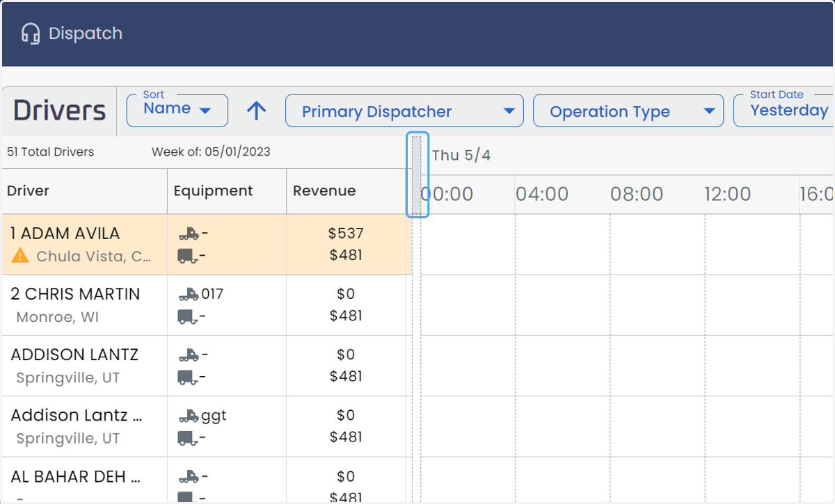Select driver AL BAHAR DEH
835x504 pixels.
point(77,477)
